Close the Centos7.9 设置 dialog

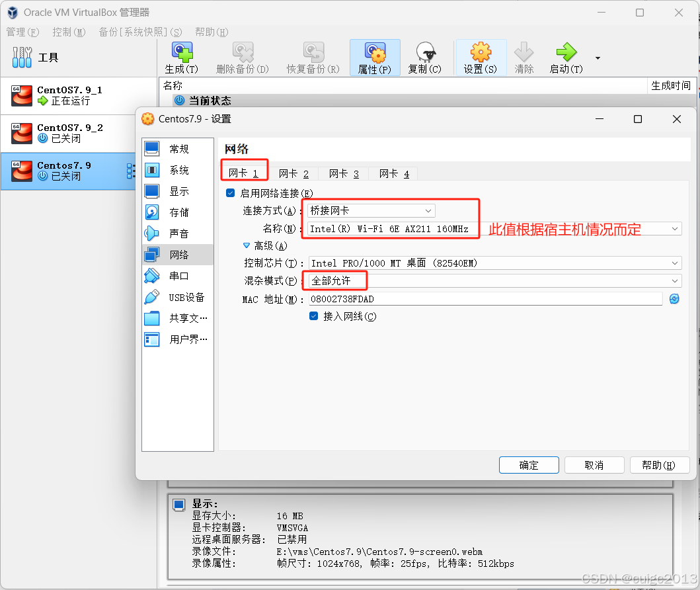677,119
